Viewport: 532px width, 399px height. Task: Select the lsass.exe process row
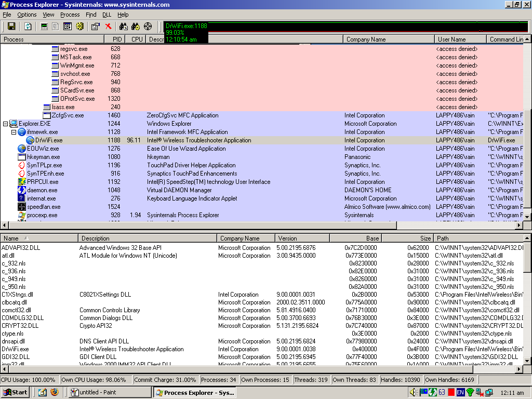[x=262, y=107]
